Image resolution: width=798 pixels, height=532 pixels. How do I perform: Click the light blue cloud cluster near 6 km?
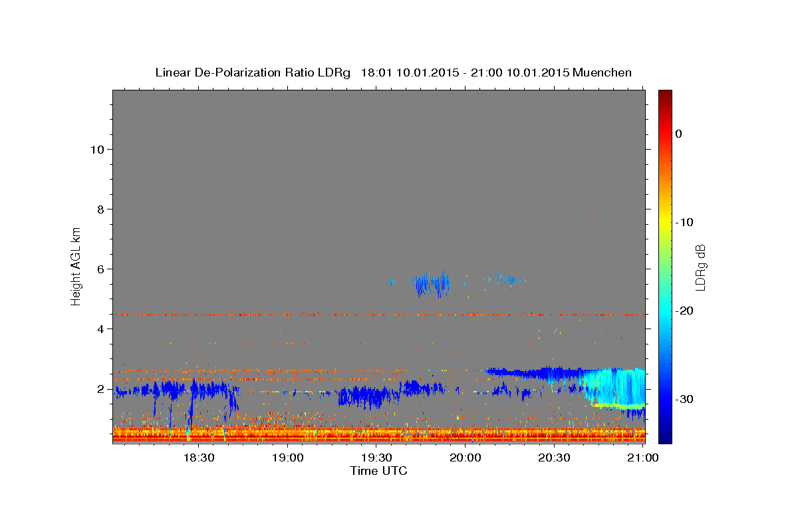[x=432, y=285]
